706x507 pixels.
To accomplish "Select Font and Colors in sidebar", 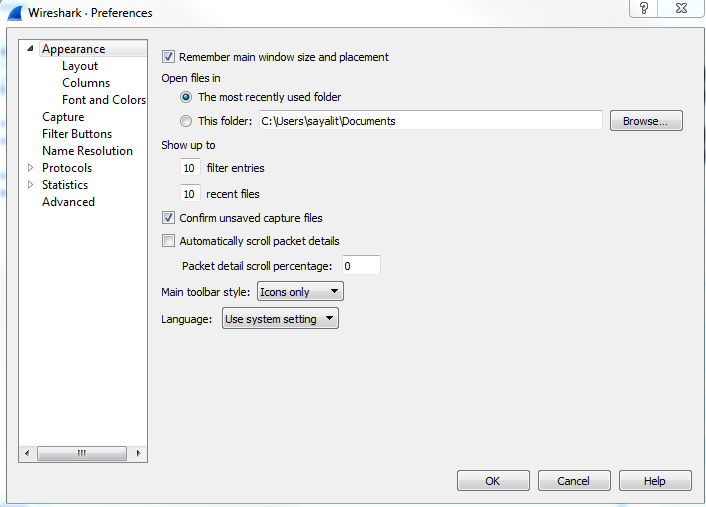I will coord(104,100).
